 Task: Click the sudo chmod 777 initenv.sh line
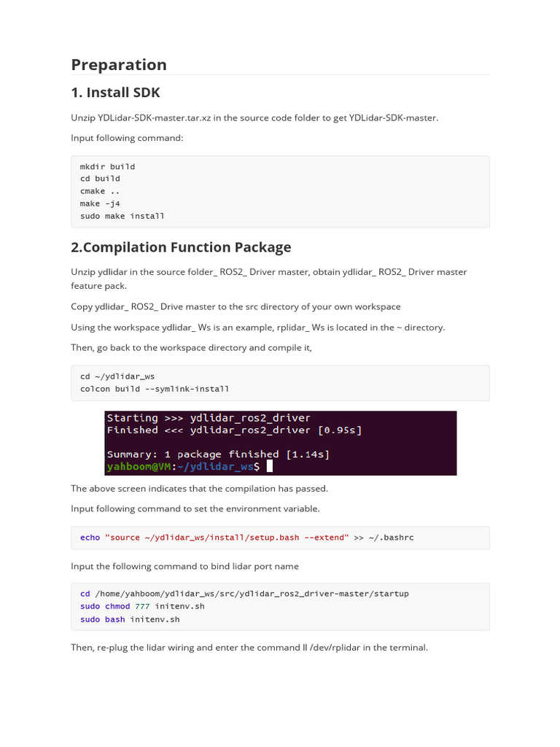coord(142,606)
